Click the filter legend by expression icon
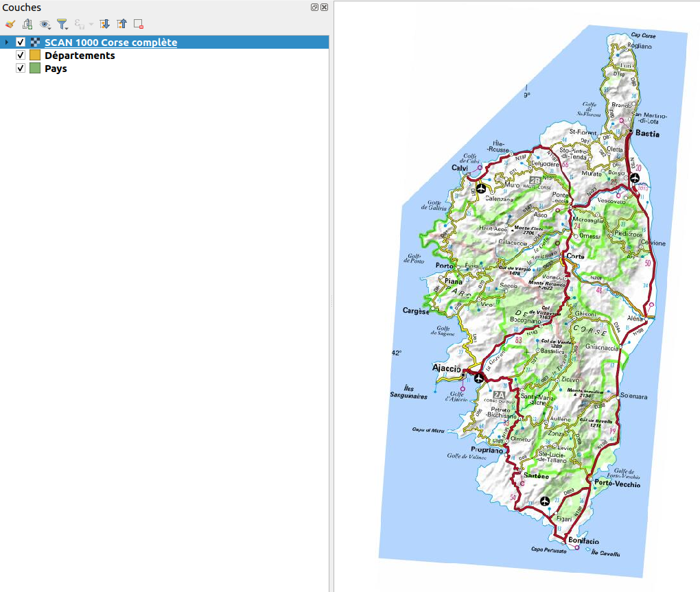The width and height of the screenshot is (700, 592). 82,24
